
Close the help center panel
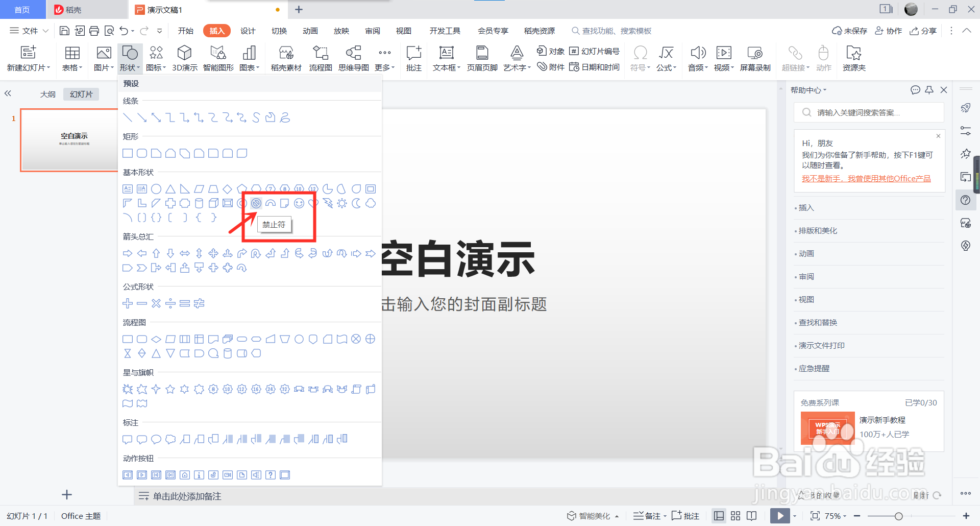944,90
